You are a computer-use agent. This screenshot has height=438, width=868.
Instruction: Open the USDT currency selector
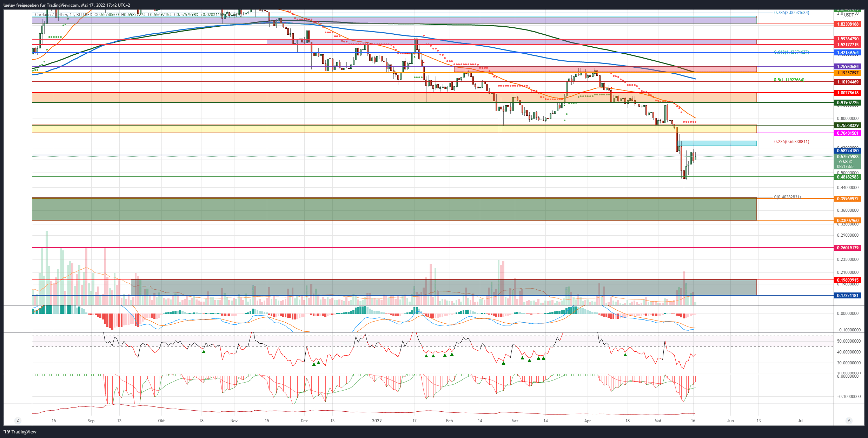click(x=849, y=15)
